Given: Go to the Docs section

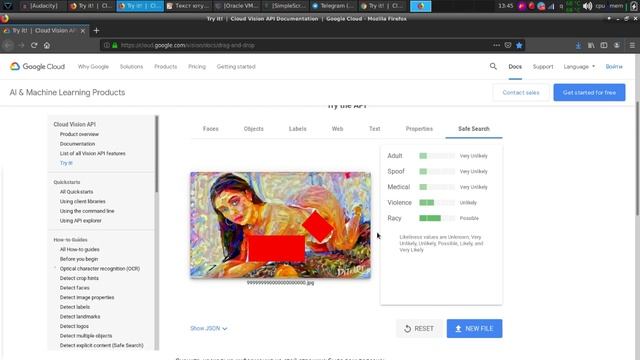Looking at the screenshot, I should (x=515, y=67).
